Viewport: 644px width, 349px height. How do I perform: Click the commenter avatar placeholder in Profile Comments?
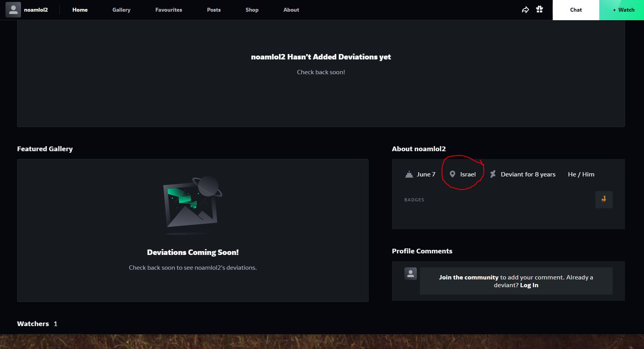(x=411, y=274)
